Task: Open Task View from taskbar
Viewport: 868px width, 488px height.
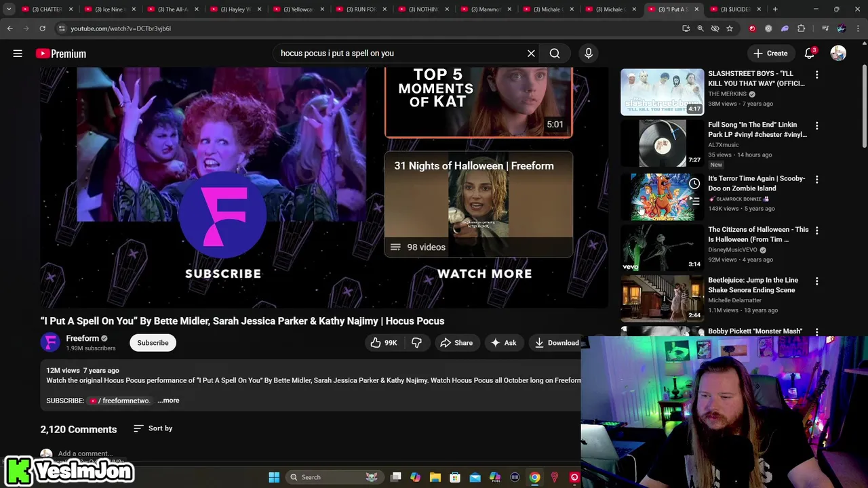Action: [396, 477]
